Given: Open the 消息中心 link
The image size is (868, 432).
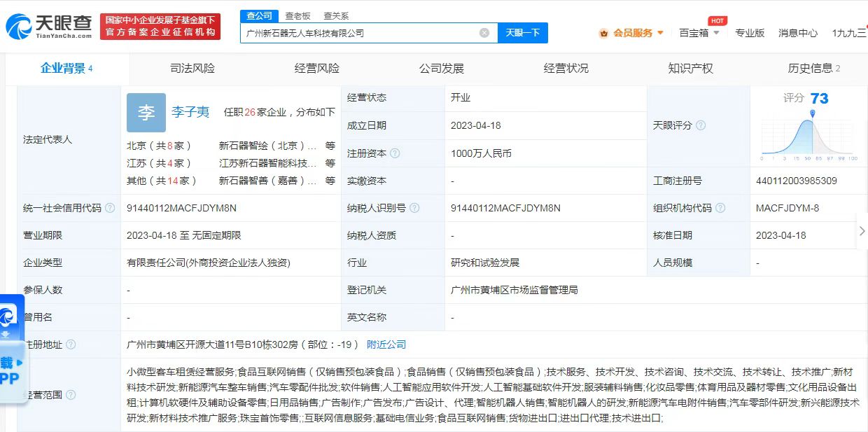Looking at the screenshot, I should point(798,33).
